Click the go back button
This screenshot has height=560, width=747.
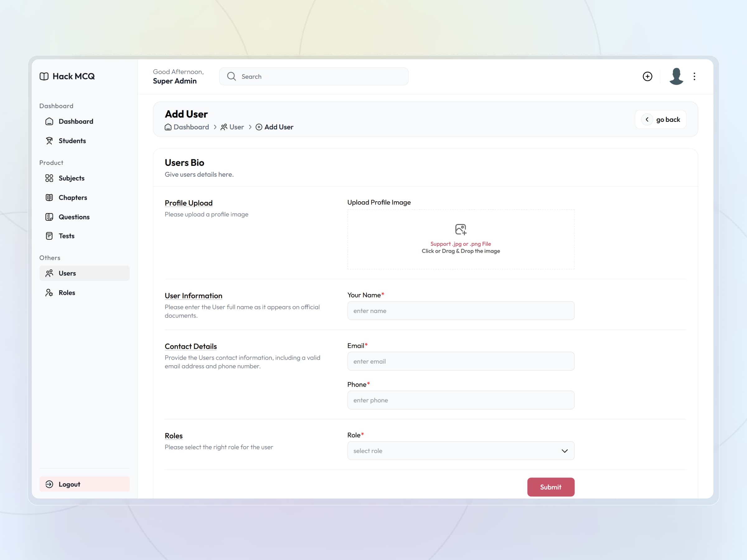660,119
